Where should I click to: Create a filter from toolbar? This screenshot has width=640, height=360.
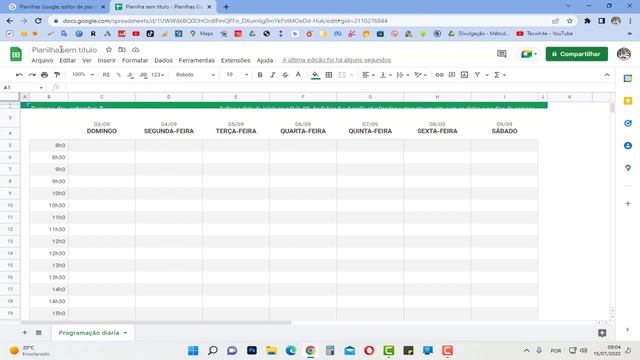pyautogui.click(x=477, y=75)
